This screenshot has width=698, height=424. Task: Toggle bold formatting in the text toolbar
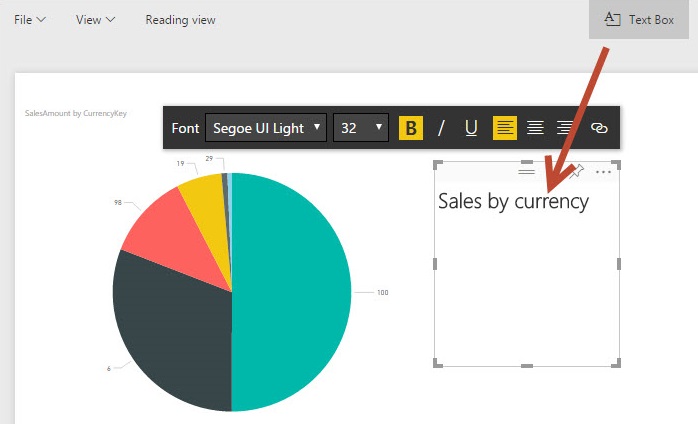point(411,128)
